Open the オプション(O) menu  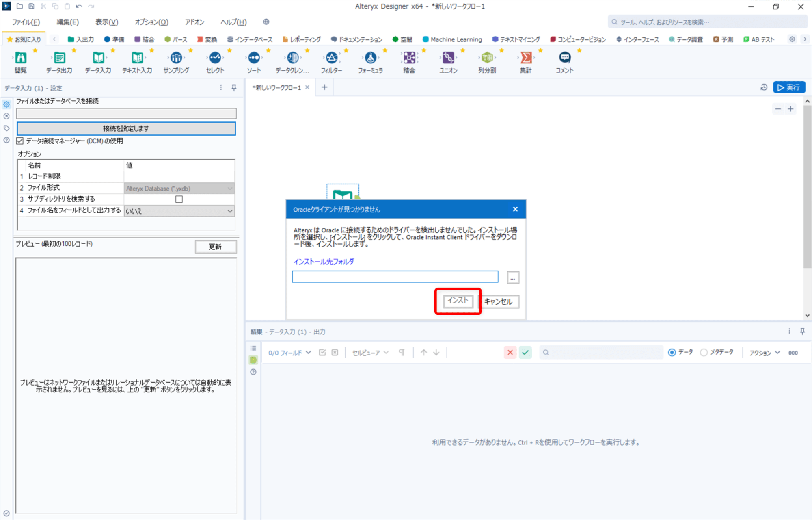coord(151,22)
